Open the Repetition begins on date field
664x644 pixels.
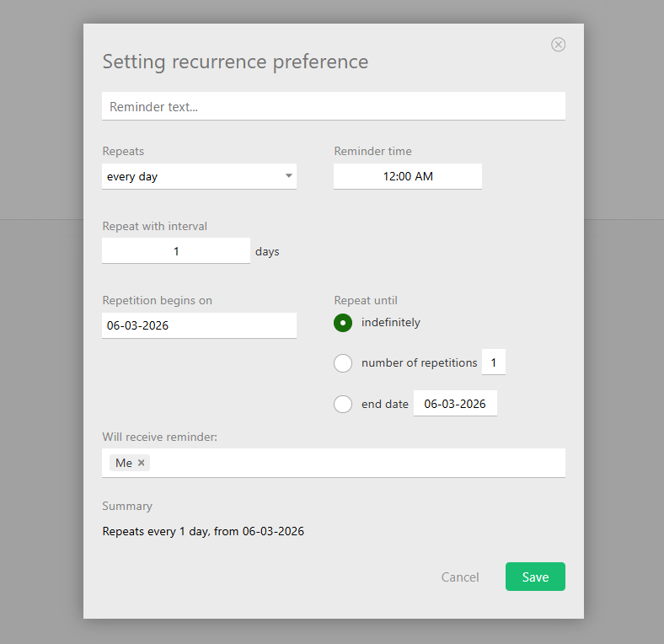[199, 325]
